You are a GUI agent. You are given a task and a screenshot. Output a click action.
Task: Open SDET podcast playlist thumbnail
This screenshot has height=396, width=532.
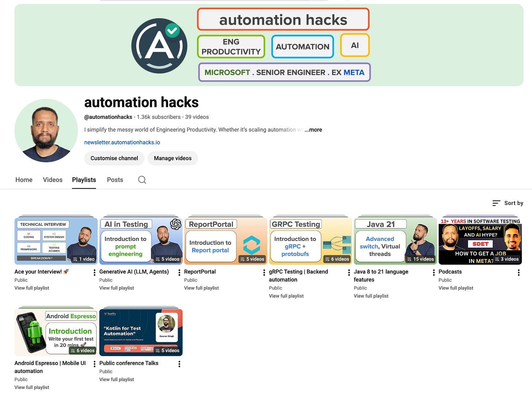point(480,241)
